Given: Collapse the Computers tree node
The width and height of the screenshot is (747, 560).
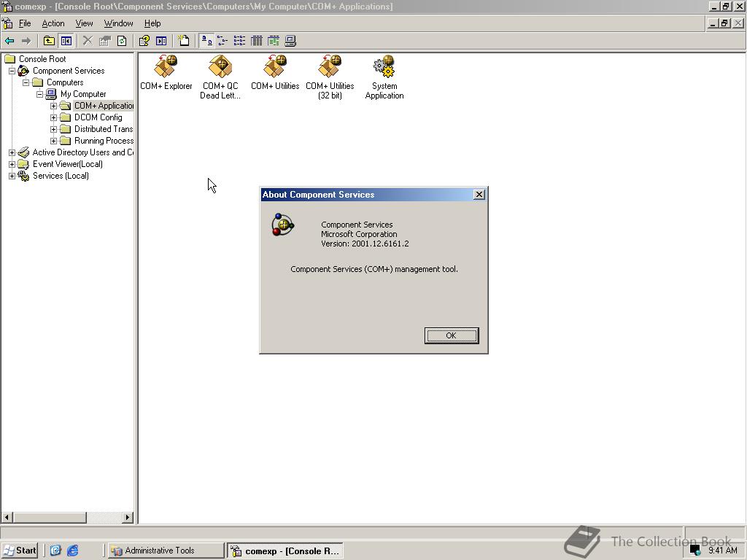Looking at the screenshot, I should click(26, 83).
